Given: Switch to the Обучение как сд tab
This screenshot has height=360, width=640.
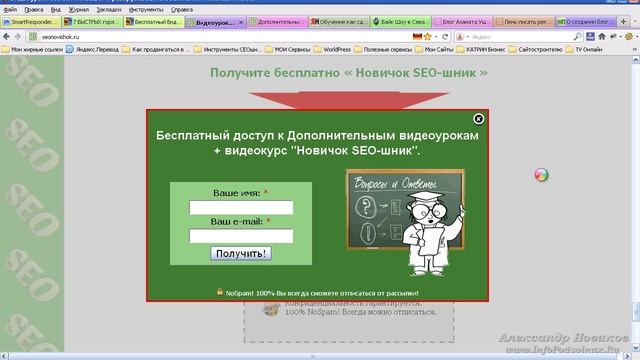Looking at the screenshot, I should pos(339,22).
